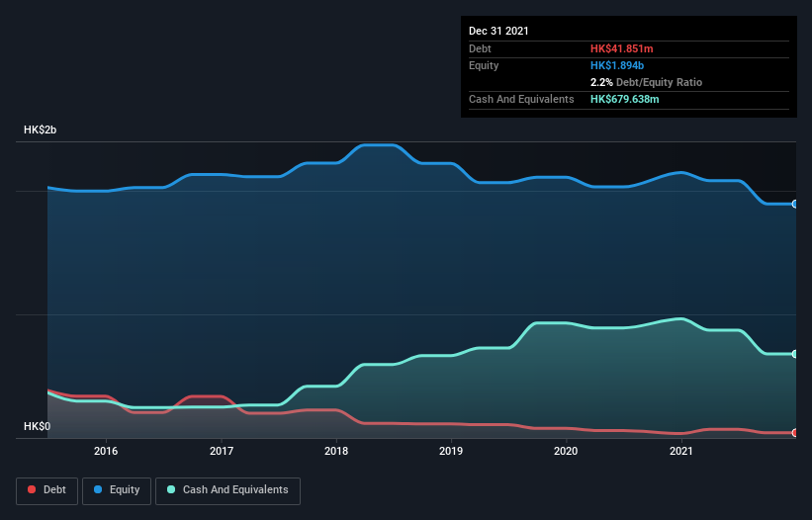
Task: Click the 2019 x-axis label
Action: coord(451,451)
